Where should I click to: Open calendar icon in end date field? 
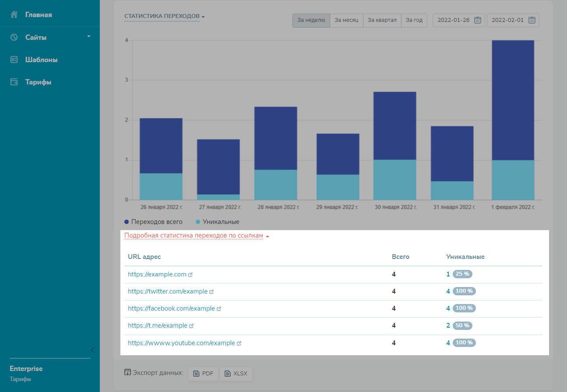[532, 20]
